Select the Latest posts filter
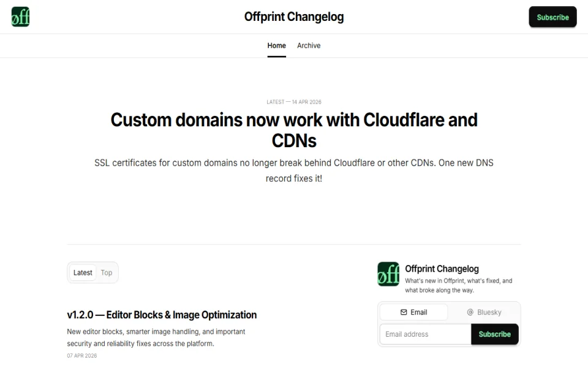 [x=83, y=272]
